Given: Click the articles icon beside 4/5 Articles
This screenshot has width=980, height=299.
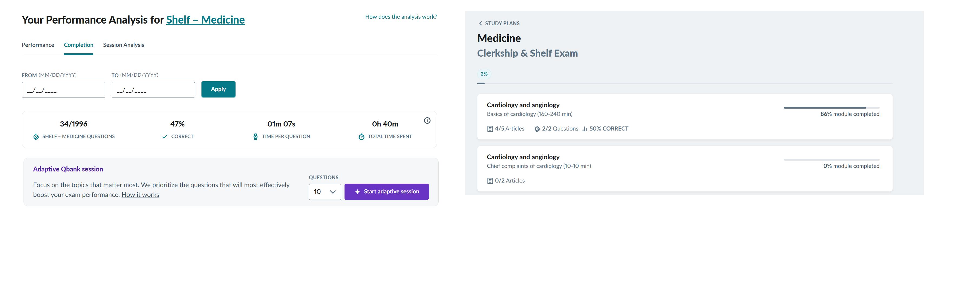Looking at the screenshot, I should (490, 129).
